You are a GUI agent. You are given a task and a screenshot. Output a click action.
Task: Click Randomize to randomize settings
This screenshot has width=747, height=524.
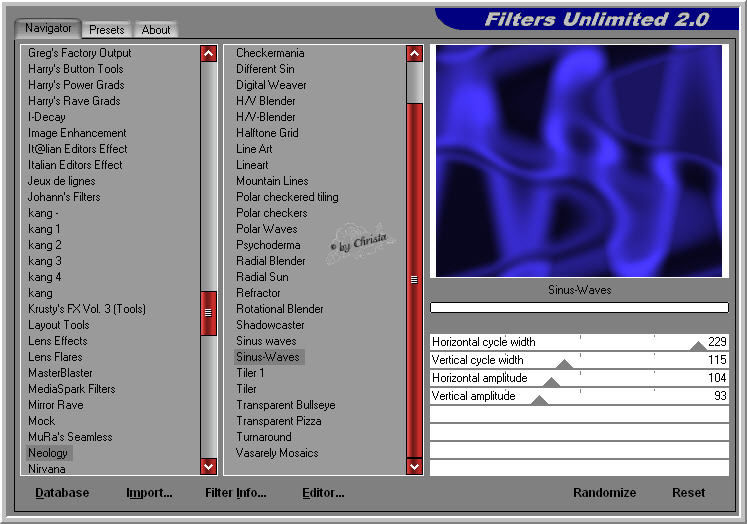605,493
